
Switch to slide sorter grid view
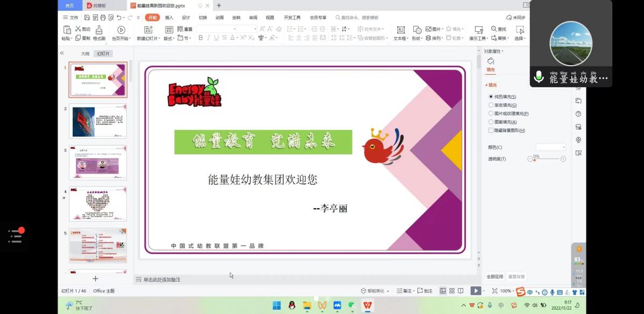[x=452, y=291]
